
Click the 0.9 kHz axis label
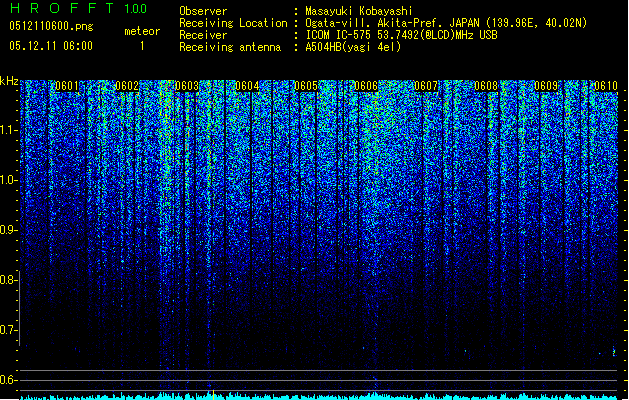coord(7,230)
